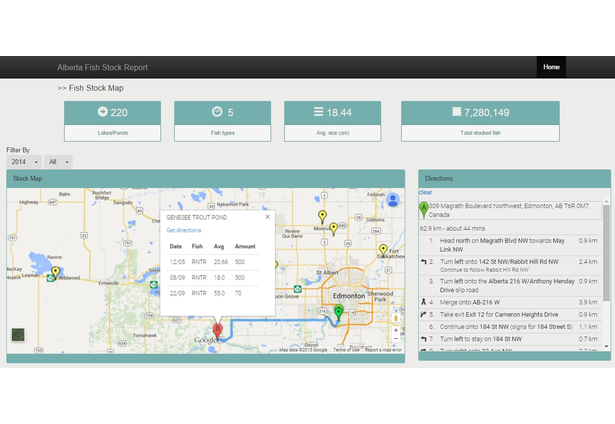Viewport: 615px width, 424px height.
Task: Zoom in the map with plus button
Action: click(396, 330)
